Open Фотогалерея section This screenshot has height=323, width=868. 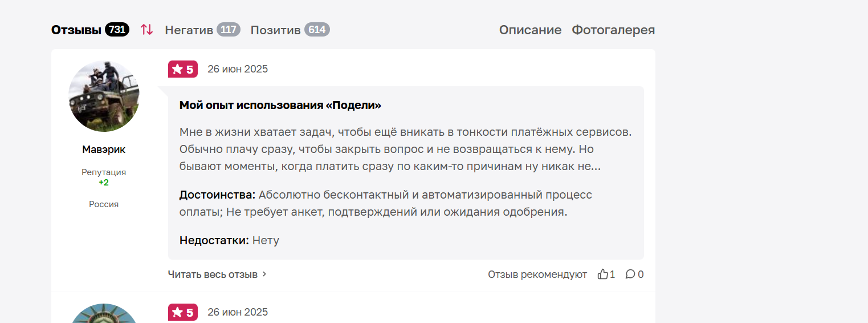(x=613, y=30)
